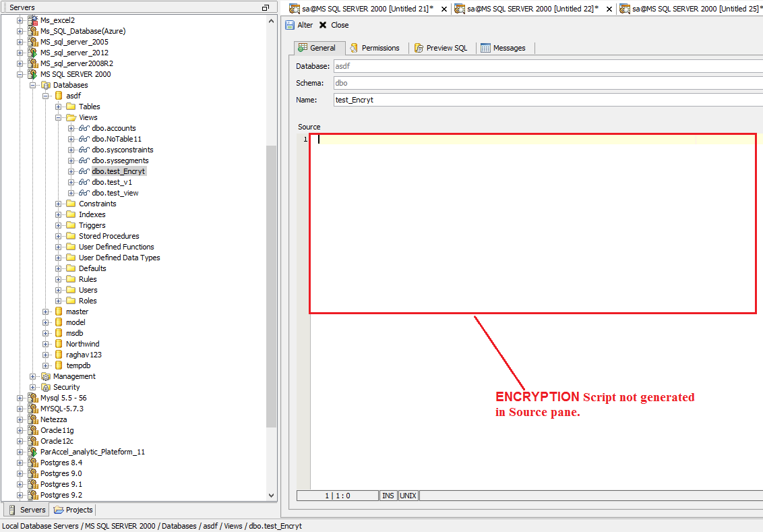
Task: Click the Security lock folder icon
Action: tap(46, 387)
